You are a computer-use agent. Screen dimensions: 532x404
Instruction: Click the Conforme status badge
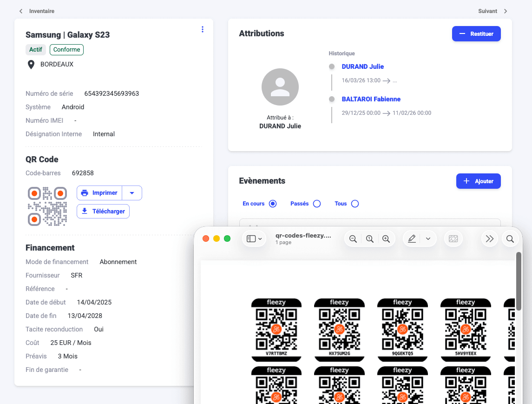[x=66, y=50]
